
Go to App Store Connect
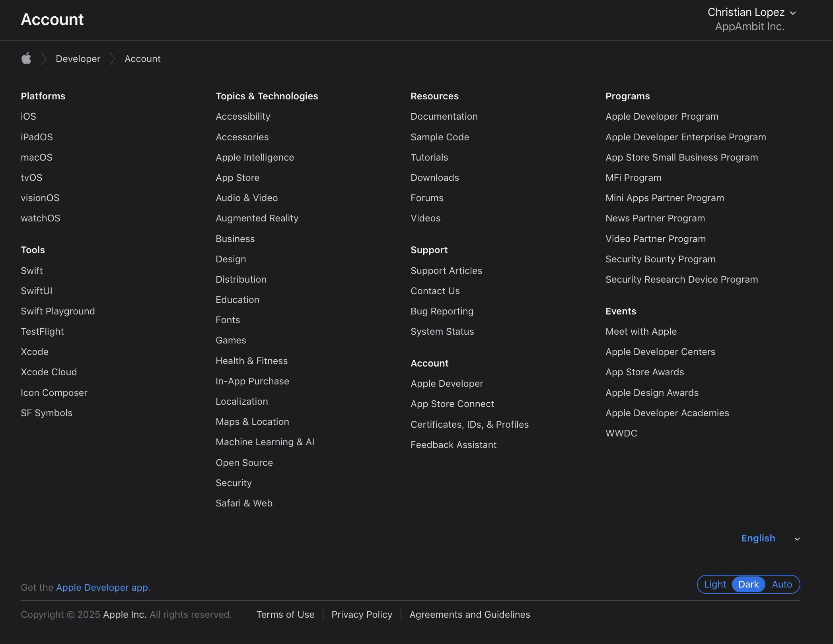[452, 404]
